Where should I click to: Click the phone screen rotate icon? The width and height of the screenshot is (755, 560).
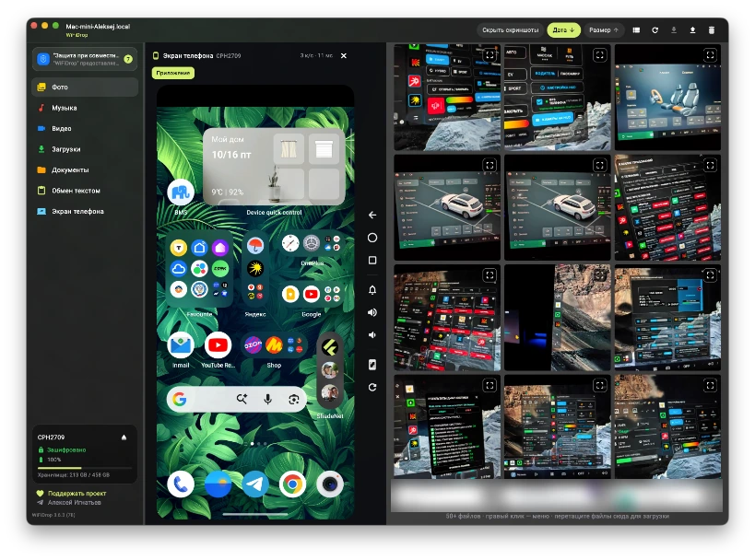(x=372, y=365)
